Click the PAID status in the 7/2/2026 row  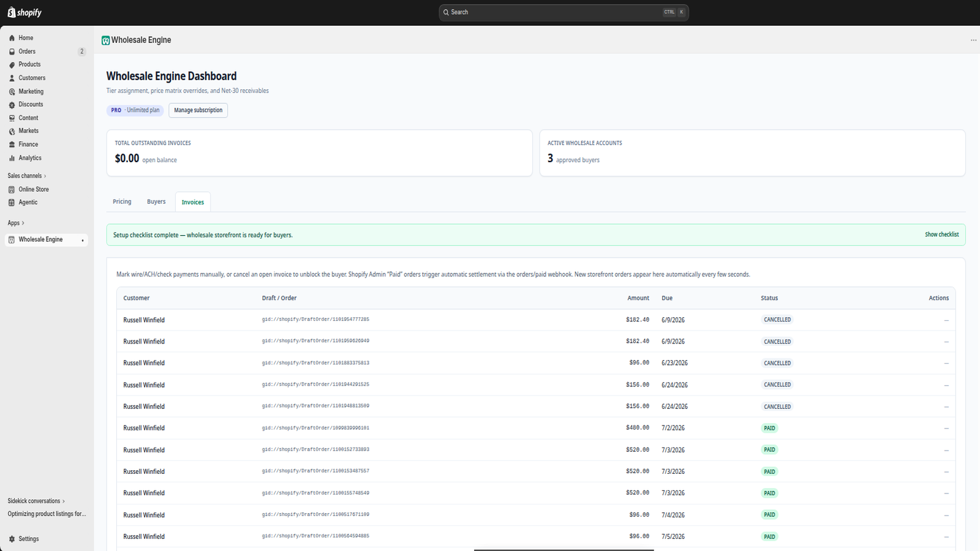coord(769,428)
